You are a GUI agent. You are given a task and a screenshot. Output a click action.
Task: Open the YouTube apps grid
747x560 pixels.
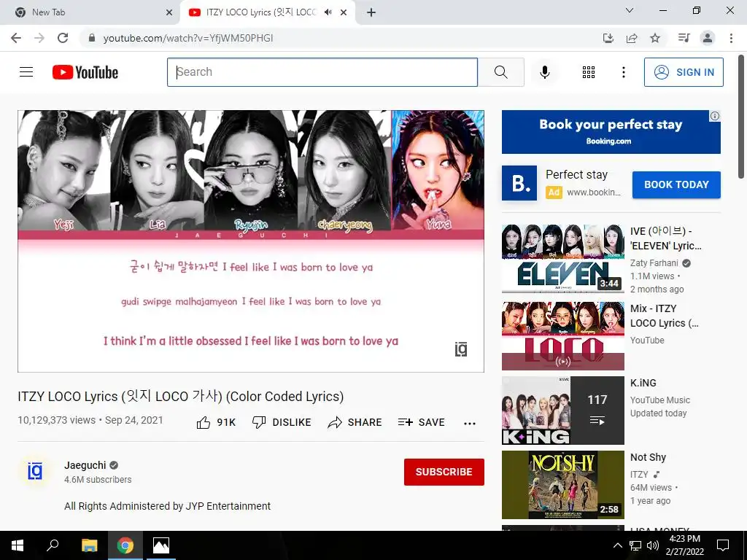589,72
